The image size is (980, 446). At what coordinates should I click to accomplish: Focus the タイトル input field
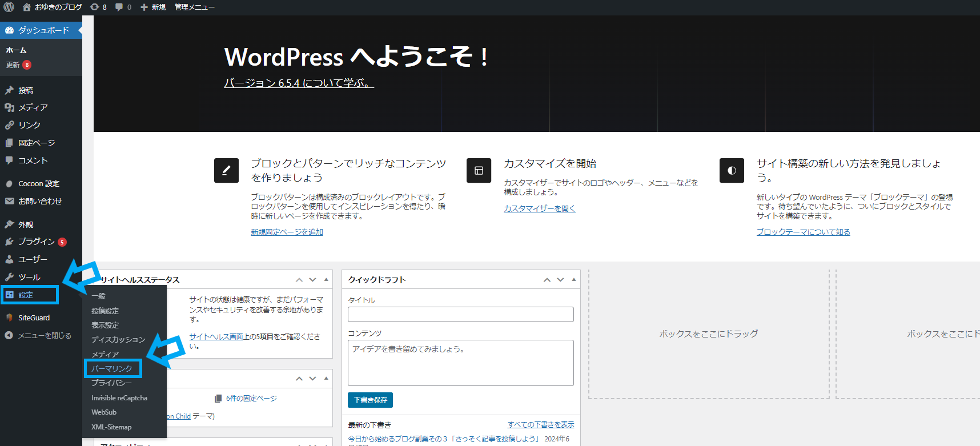(461, 315)
